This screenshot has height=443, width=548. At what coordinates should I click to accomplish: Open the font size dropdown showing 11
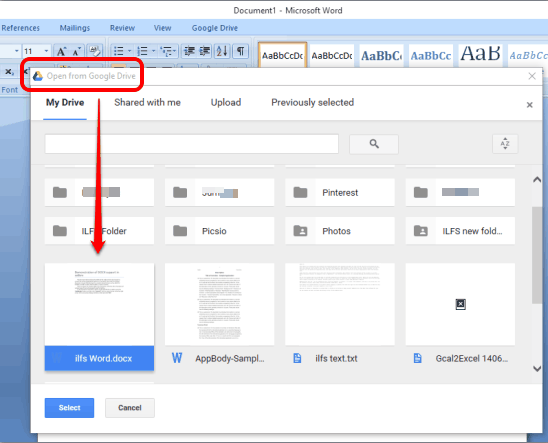(46, 51)
